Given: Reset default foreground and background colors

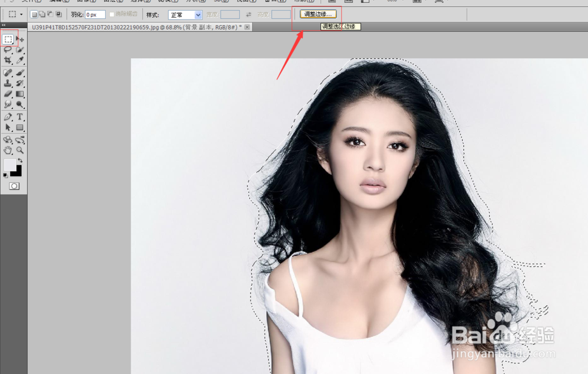Looking at the screenshot, I should tap(5, 175).
